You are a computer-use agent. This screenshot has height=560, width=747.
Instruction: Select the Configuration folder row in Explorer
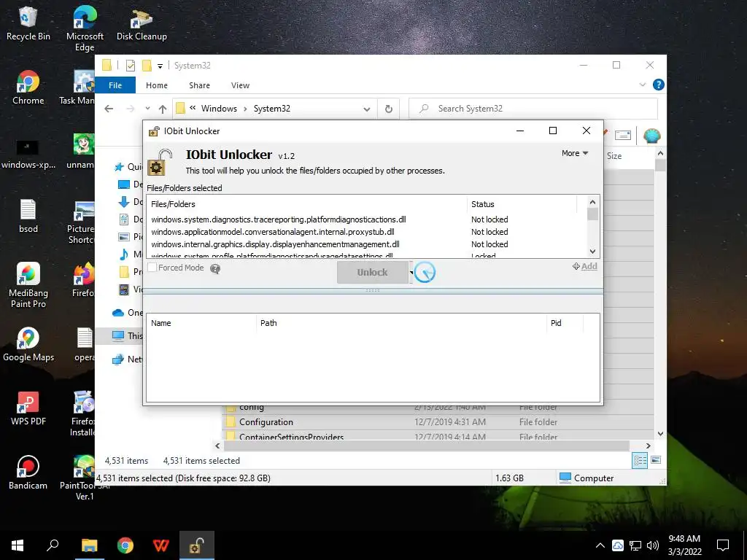coord(438,422)
